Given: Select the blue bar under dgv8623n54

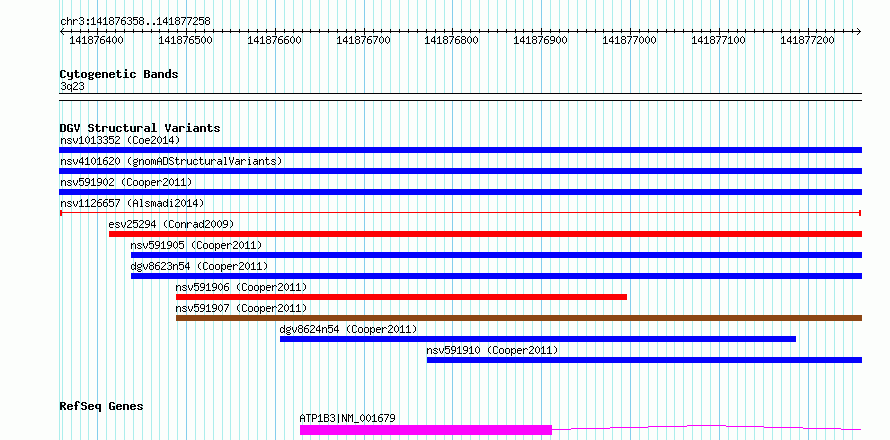Looking at the screenshot, I should (496, 276).
